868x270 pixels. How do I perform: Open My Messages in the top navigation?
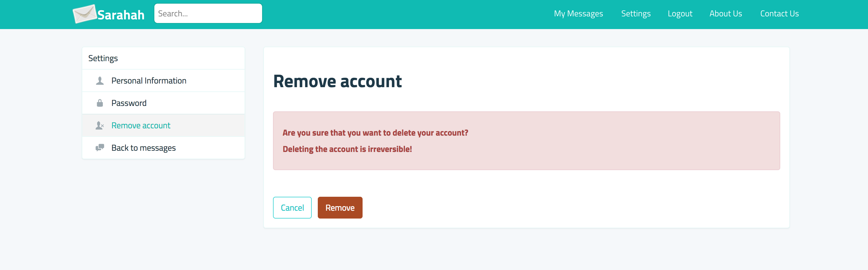[578, 14]
